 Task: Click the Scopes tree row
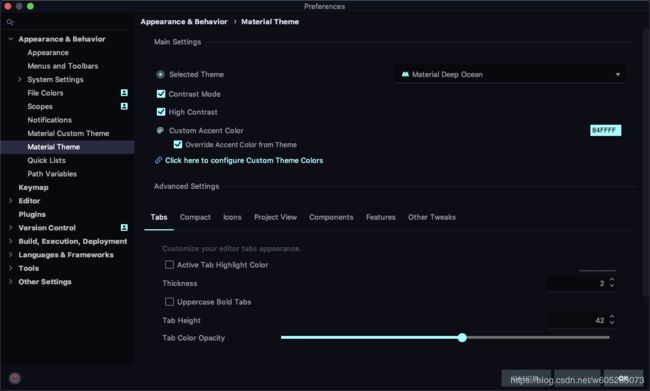[x=68, y=107]
